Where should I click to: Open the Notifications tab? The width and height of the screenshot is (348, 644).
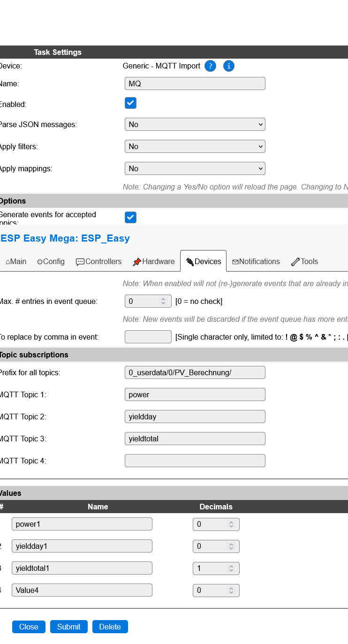256,261
